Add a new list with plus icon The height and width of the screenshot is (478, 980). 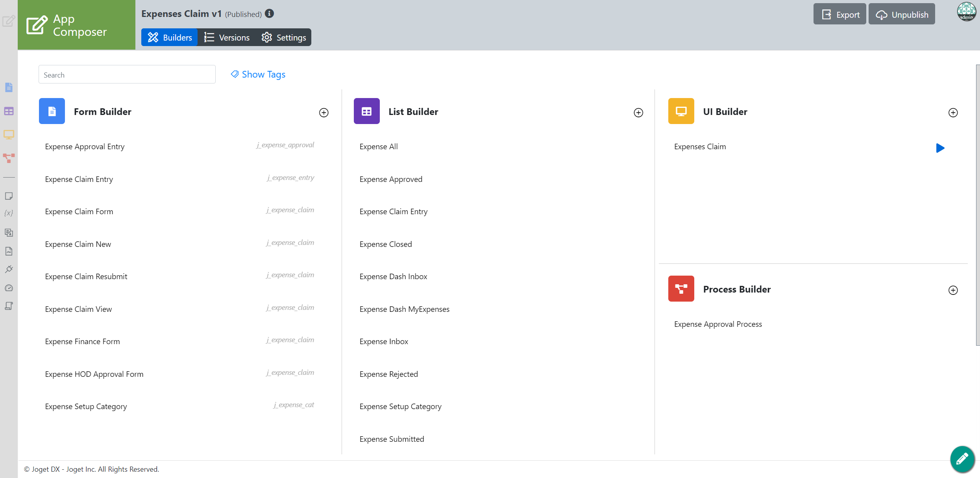pos(638,113)
